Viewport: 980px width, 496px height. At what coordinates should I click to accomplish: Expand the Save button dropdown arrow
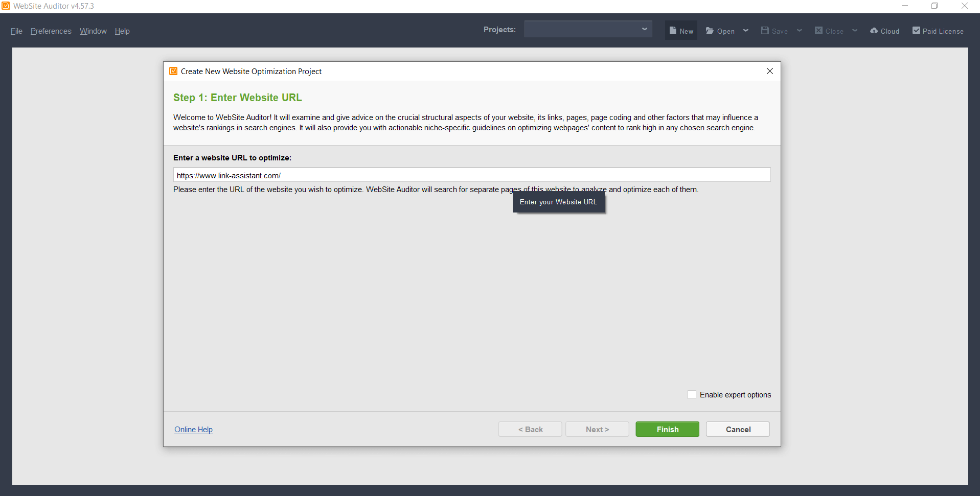(800, 31)
